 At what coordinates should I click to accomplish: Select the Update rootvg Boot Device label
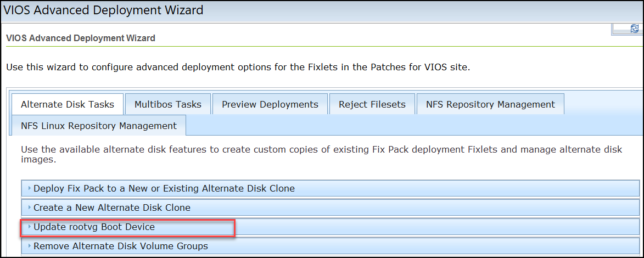point(94,227)
